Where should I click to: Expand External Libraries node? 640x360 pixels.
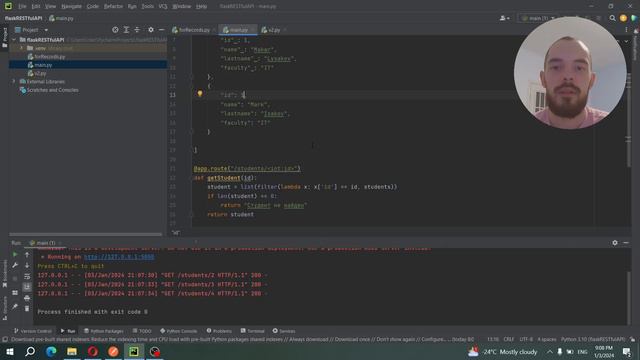[14, 82]
